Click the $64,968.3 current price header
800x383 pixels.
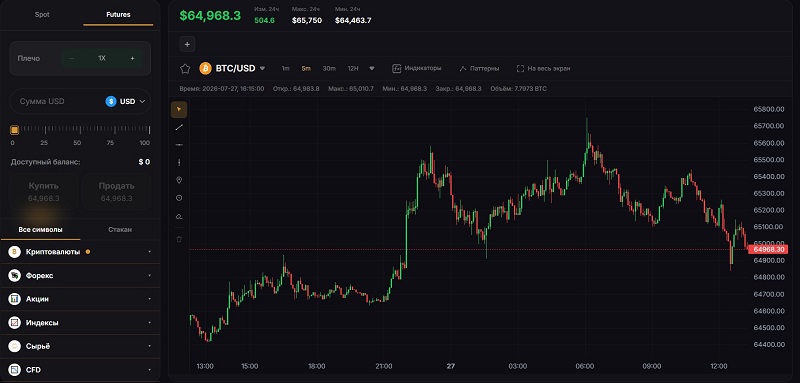[210, 15]
